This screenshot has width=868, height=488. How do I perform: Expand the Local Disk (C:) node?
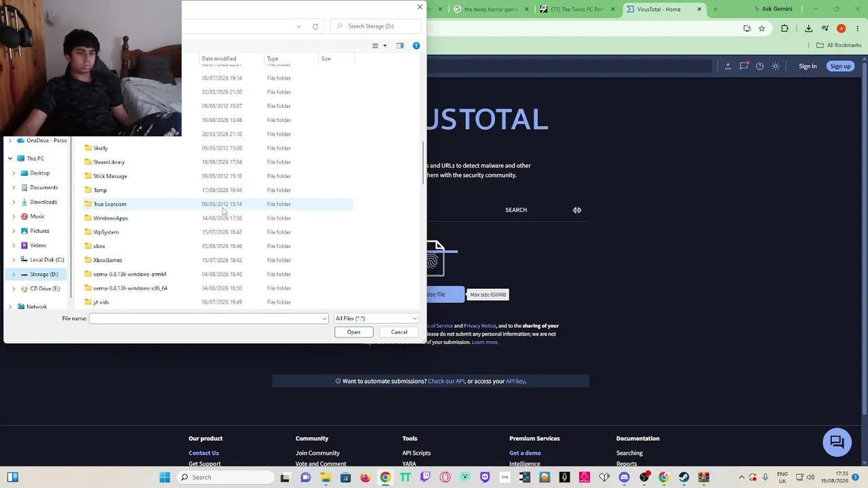[x=14, y=260]
